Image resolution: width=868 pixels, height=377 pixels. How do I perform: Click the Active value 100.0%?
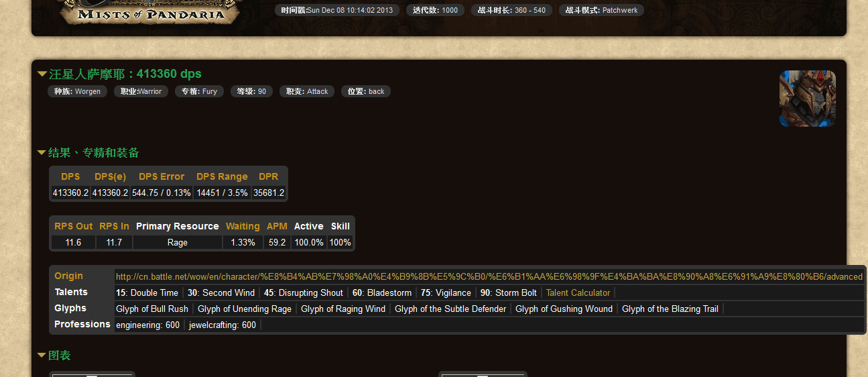309,242
